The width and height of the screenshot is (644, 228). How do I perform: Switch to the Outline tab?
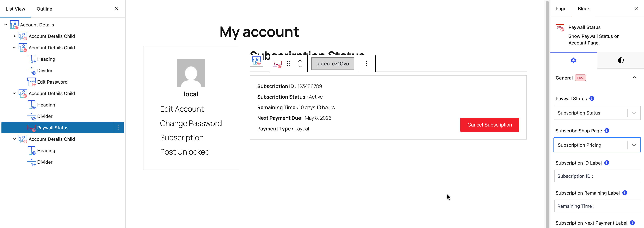44,9
